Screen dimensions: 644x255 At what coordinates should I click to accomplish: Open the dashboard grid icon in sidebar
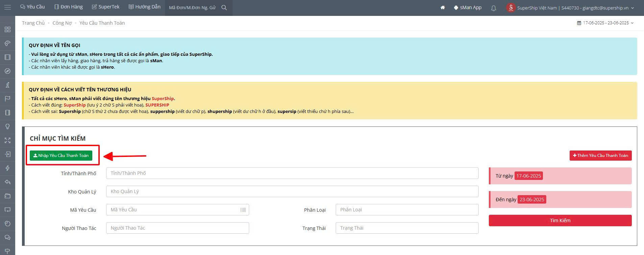pos(7,29)
